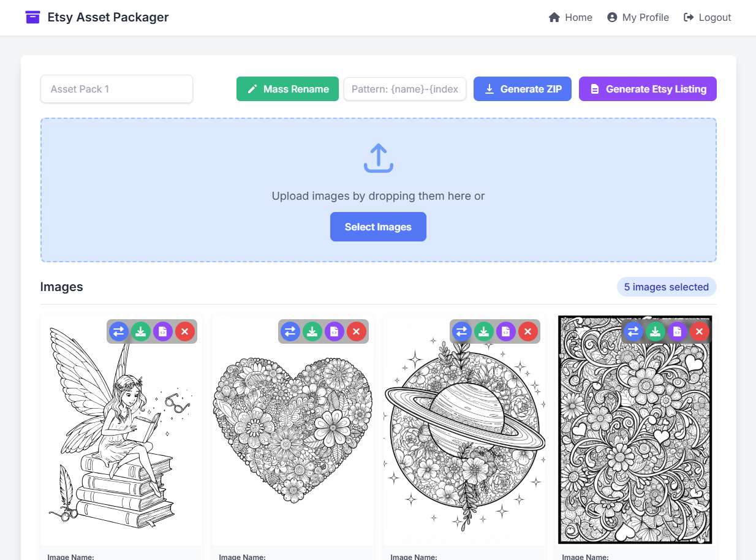Viewport: 756px width, 560px height.
Task: Click Generate Etsy Listing
Action: point(648,89)
